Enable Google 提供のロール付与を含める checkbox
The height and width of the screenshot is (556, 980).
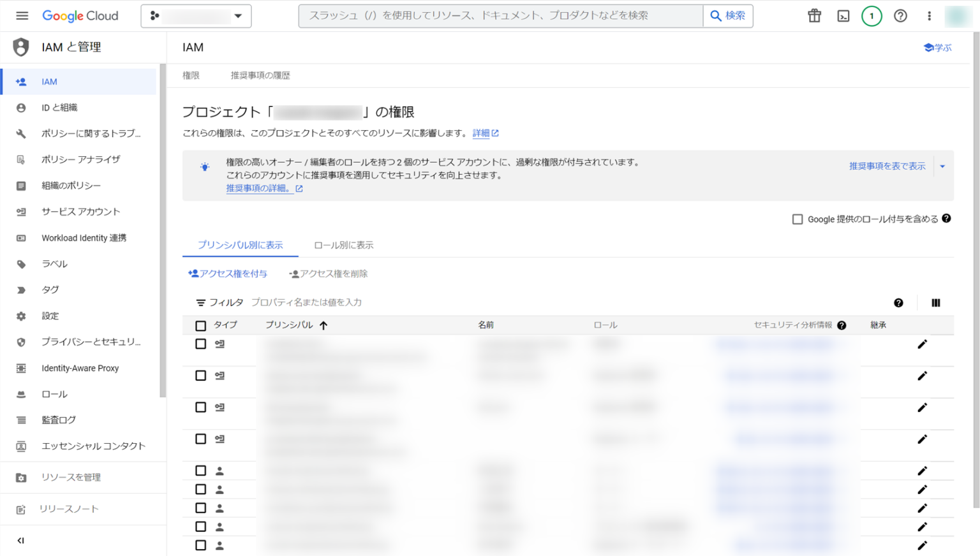[798, 219]
